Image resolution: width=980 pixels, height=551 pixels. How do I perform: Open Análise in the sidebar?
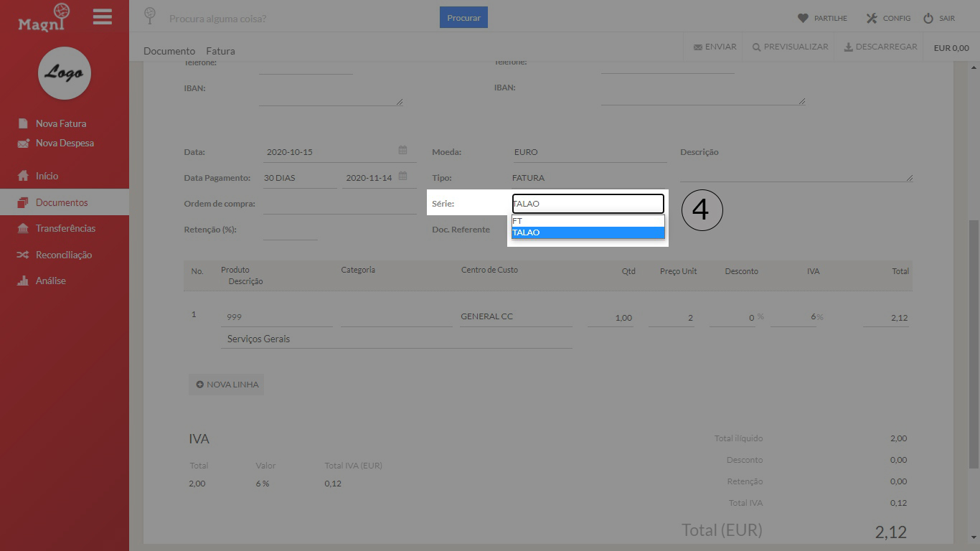tap(51, 281)
